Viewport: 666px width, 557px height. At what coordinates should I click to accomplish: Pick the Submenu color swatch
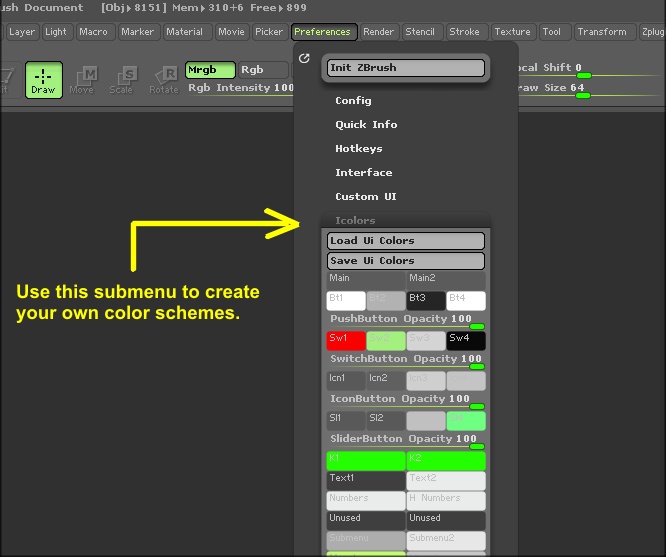pyautogui.click(x=366, y=541)
